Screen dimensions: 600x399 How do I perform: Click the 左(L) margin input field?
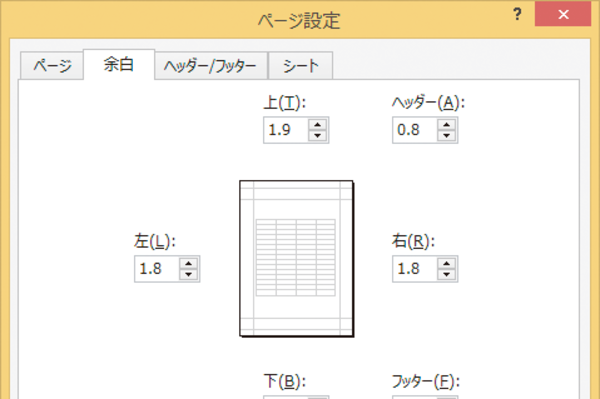pos(157,269)
